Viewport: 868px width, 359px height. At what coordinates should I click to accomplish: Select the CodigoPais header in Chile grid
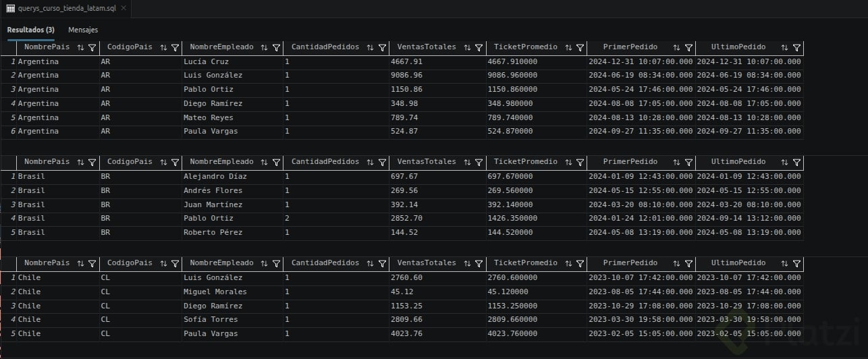point(130,263)
